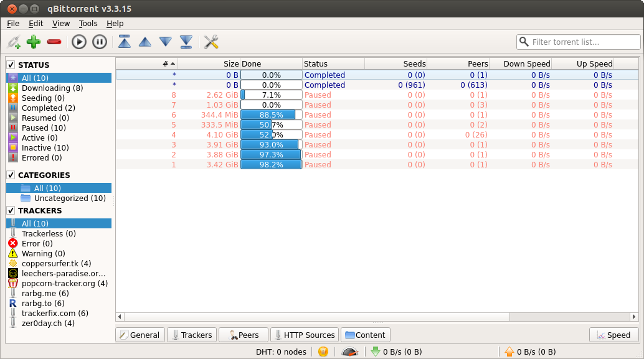Sort torrents by Size column header

pyautogui.click(x=209, y=63)
